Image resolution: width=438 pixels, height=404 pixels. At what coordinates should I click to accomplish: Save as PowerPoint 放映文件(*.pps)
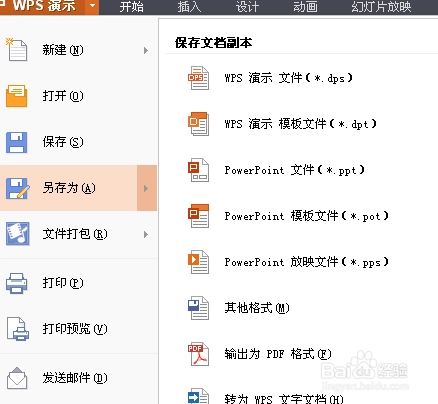click(307, 262)
